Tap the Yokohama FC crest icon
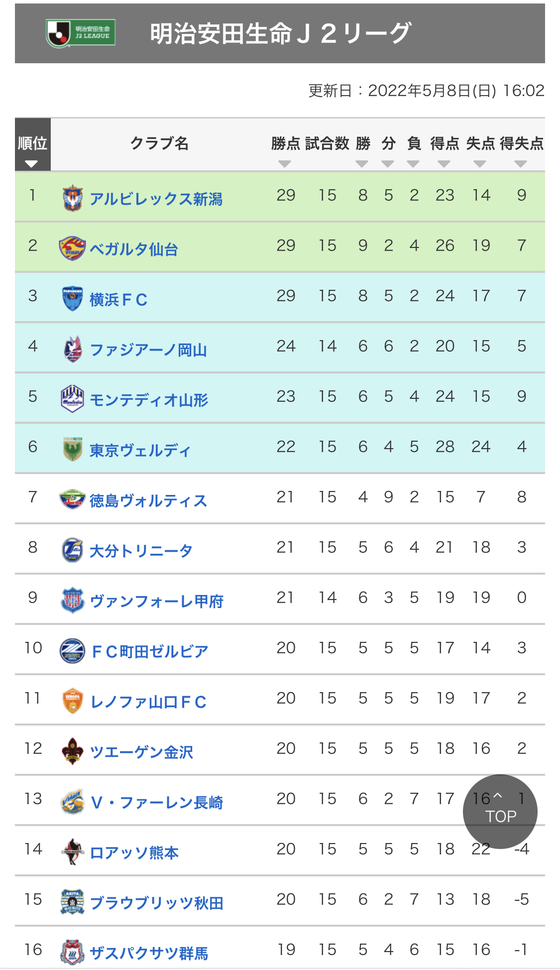Image resolution: width=560 pixels, height=970 pixels. (x=73, y=298)
